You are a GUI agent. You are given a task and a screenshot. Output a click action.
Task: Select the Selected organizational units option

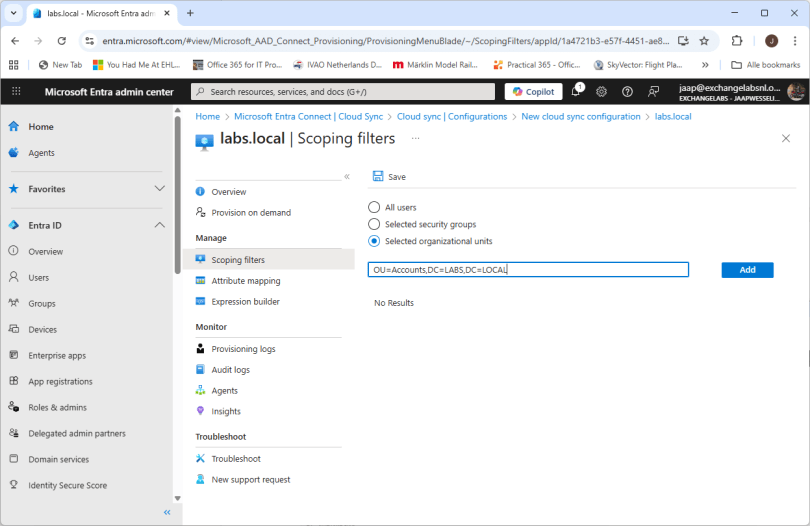[375, 241]
